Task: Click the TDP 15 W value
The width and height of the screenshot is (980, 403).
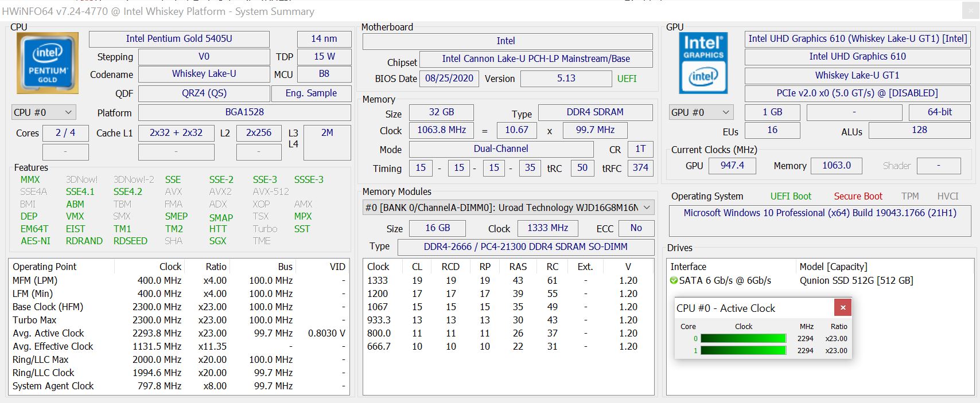Action: click(x=324, y=56)
